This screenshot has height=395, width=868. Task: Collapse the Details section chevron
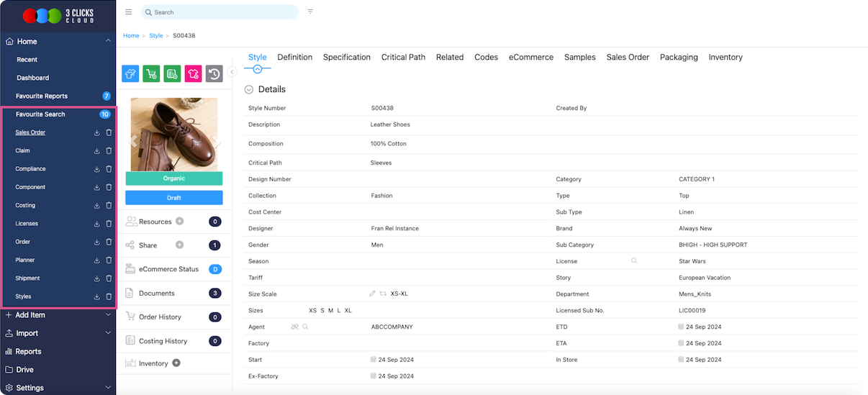(x=249, y=90)
